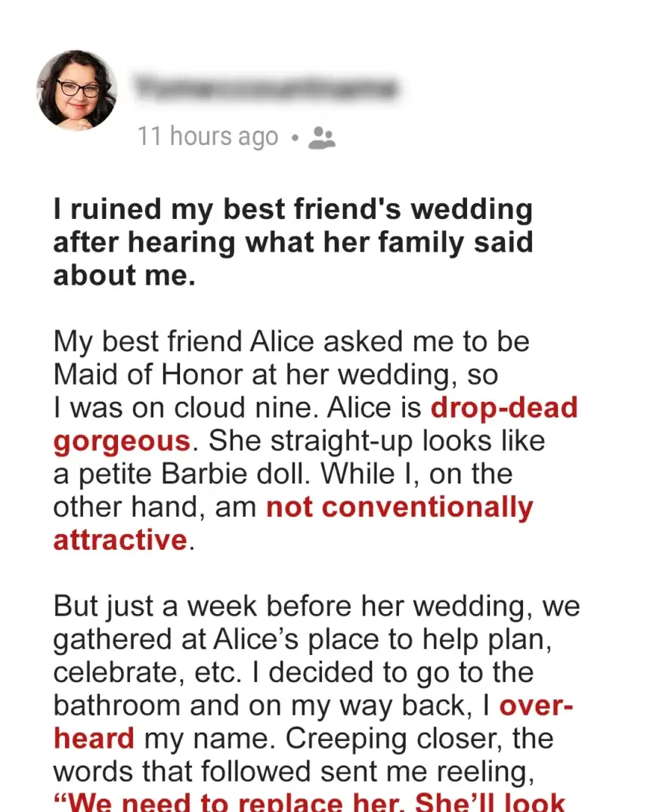Image resolution: width=650 pixels, height=812 pixels.
Task: Click the red 'over-' text fragment
Action: (536, 705)
